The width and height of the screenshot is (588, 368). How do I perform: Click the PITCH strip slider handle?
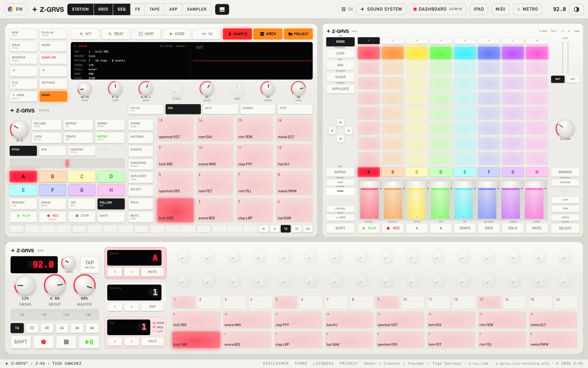click(67, 163)
